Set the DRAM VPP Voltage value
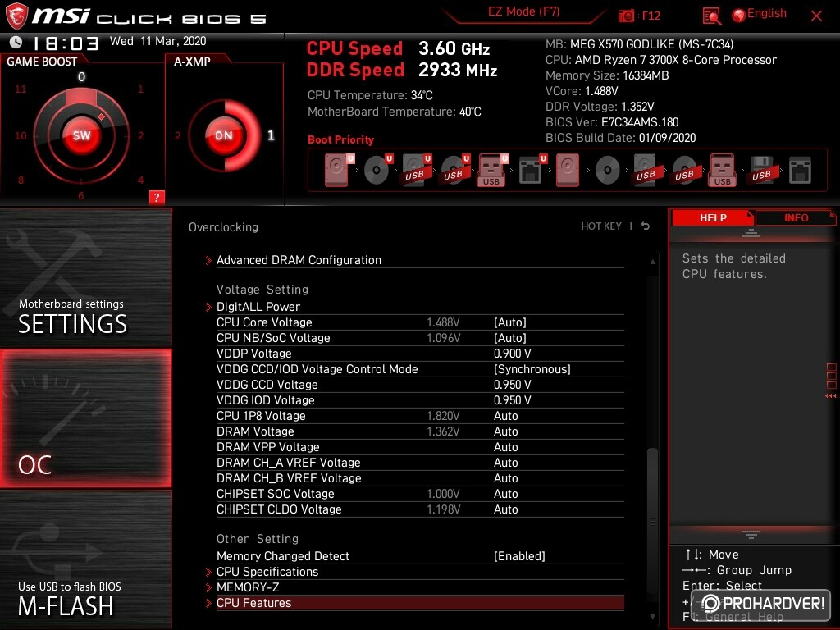Screen dimensions: 840x630 [505, 447]
